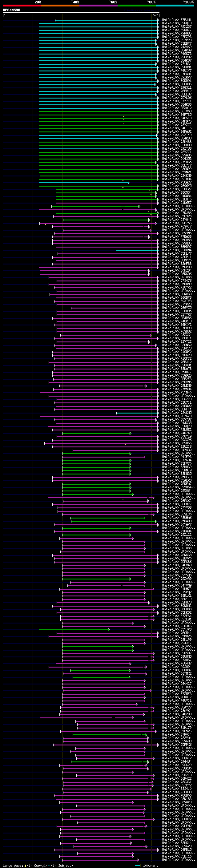This screenshot has width=197, height=868.
Task: Click UniRef100_B2KKL4 label
Action: (177, 842)
